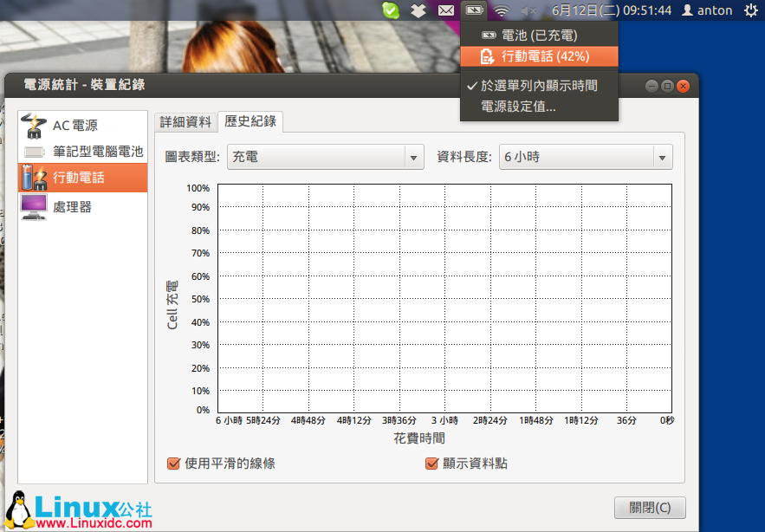Switch to the 歷史紀錄 tab
Screen dimensions: 765x532
pyautogui.click(x=250, y=121)
